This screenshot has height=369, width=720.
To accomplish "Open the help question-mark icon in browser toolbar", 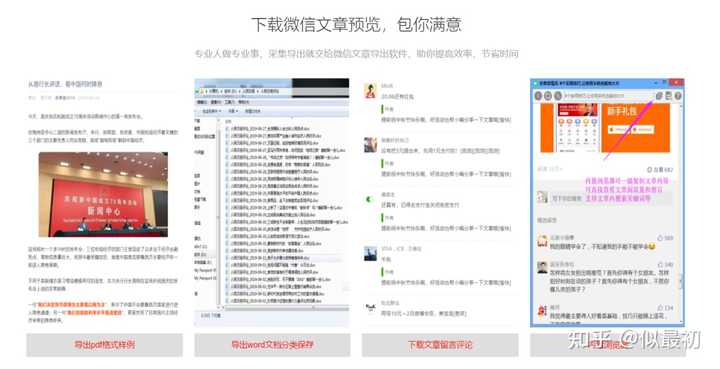I will 678,96.
